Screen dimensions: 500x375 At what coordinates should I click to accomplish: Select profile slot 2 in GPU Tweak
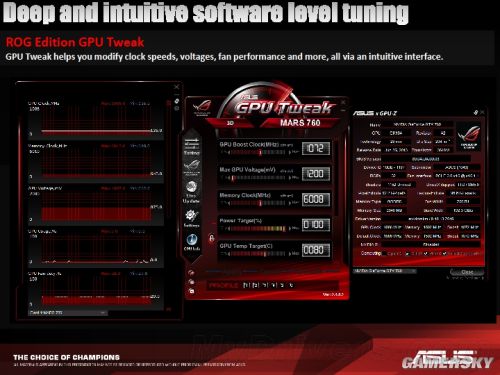[255, 285]
